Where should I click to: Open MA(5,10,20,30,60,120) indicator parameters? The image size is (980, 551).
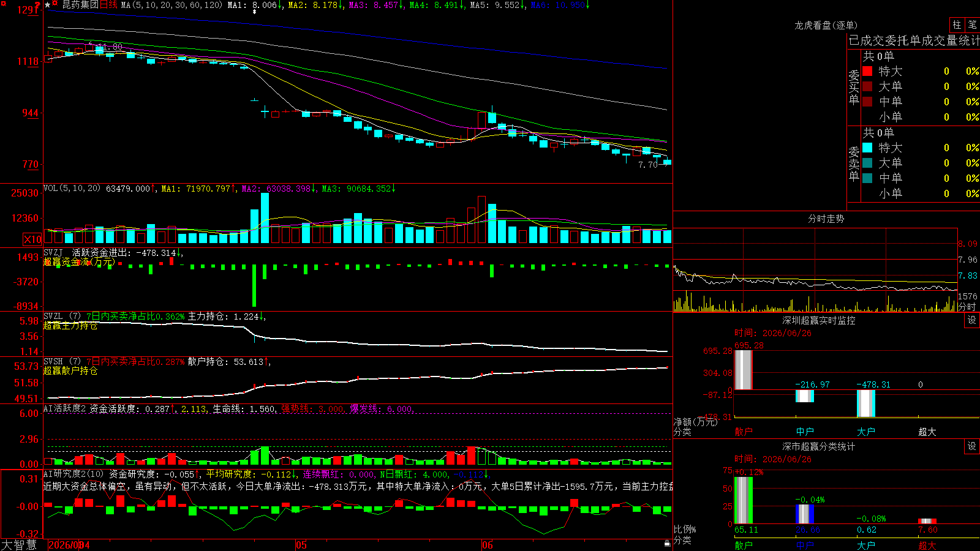point(171,5)
